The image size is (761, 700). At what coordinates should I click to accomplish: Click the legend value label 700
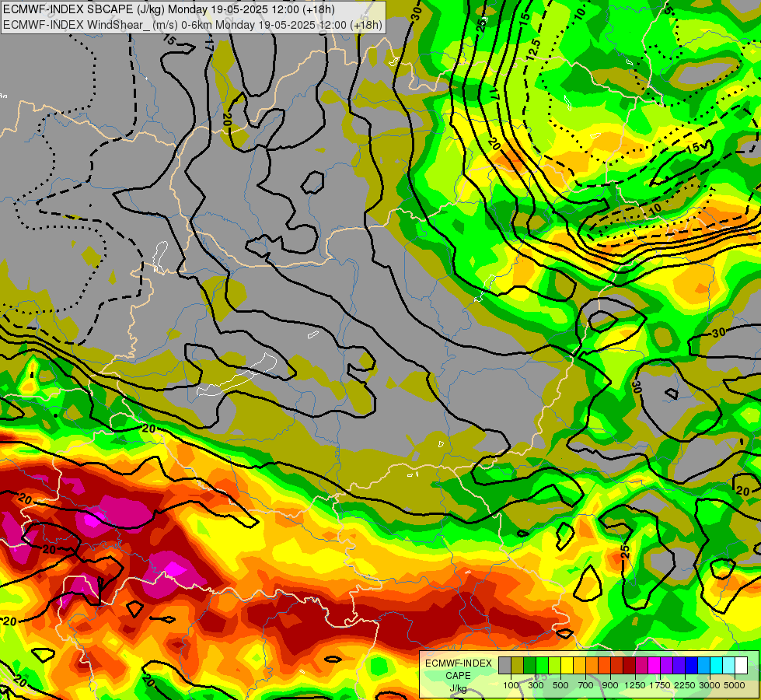coord(586,685)
